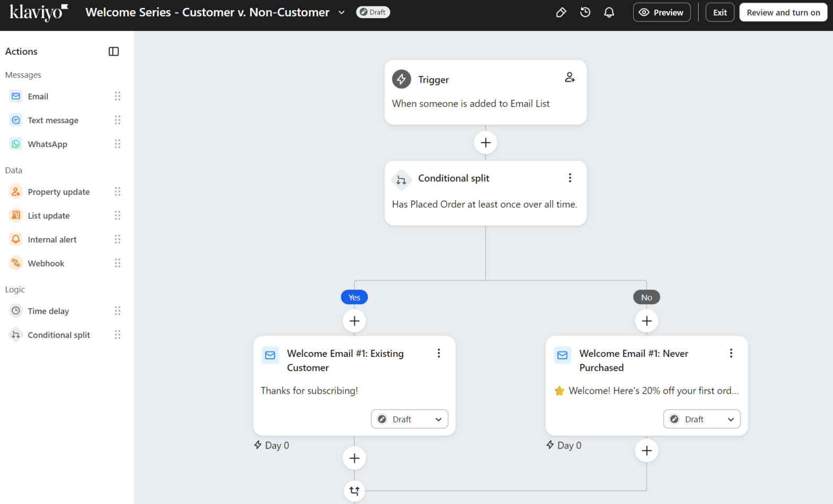Select the WhatsApp action icon
Viewport: 833px width, 504px height.
pyautogui.click(x=16, y=144)
